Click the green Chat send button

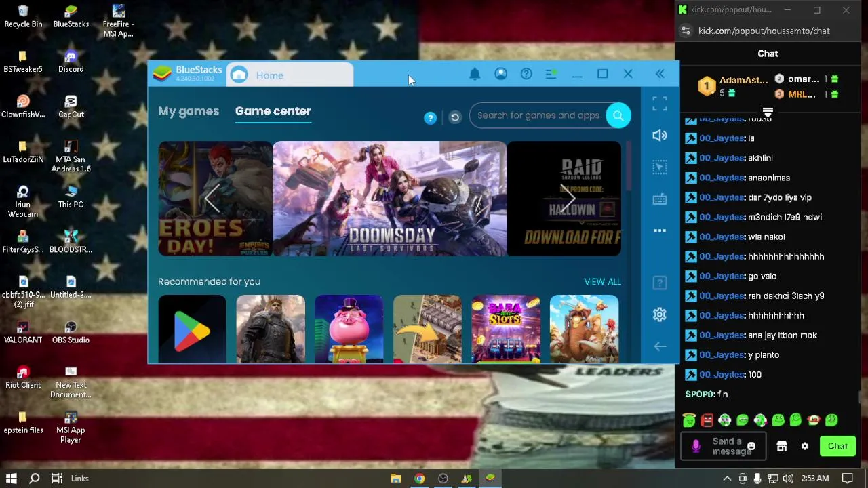(837, 446)
